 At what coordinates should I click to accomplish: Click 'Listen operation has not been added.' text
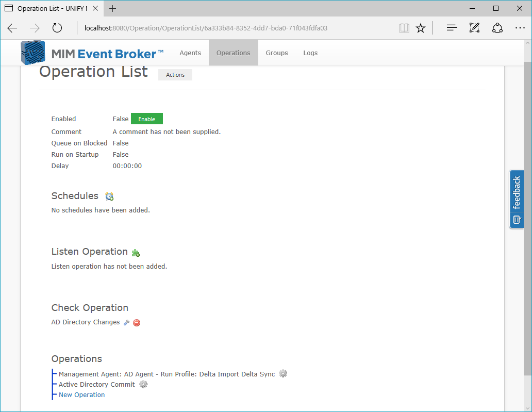click(109, 267)
